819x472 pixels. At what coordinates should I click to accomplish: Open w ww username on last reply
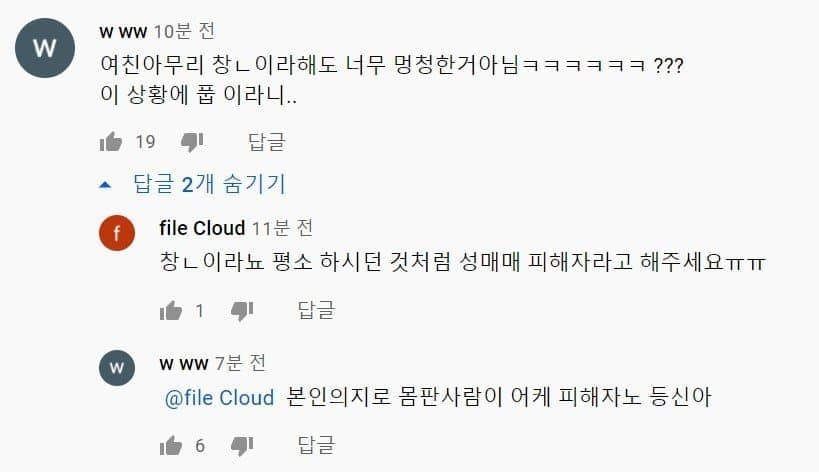(184, 363)
